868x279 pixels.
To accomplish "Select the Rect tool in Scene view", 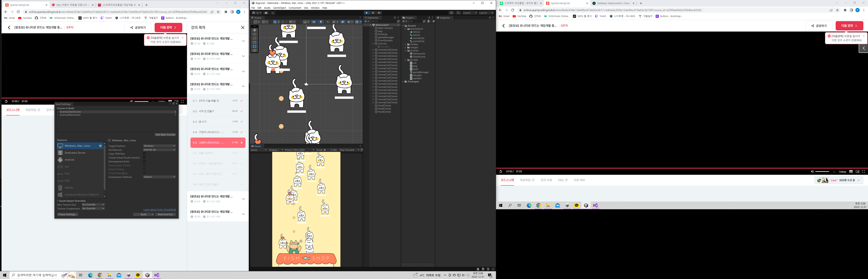I will [255, 46].
